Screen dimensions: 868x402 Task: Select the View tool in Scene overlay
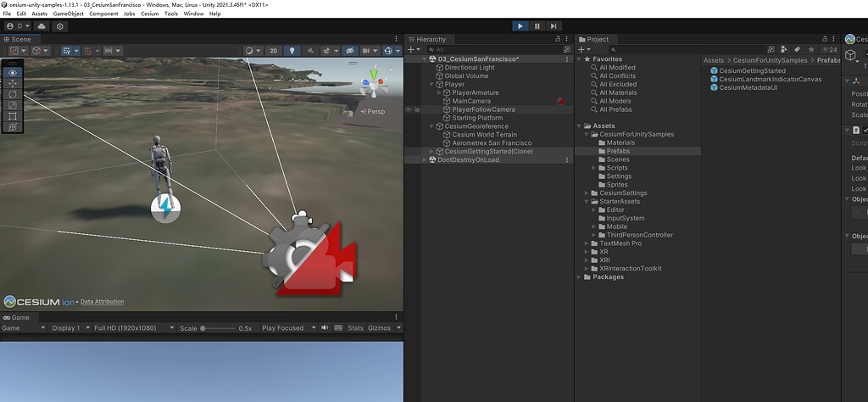[12, 73]
